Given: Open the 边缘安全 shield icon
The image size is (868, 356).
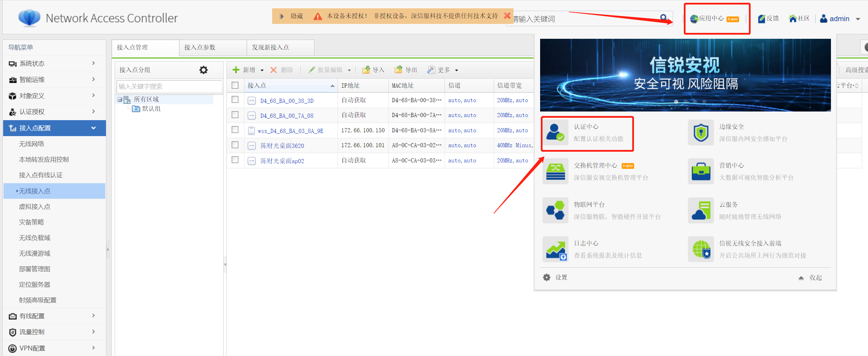Looking at the screenshot, I should point(701,132).
